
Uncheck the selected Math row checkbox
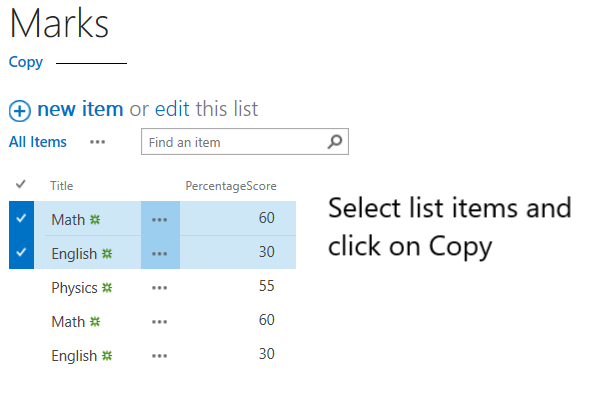pos(22,218)
